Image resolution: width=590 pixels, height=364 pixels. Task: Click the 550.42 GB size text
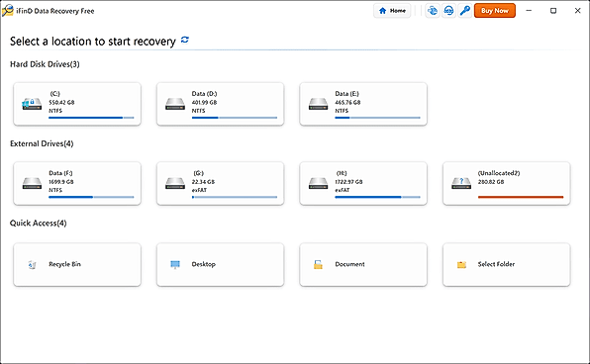pyautogui.click(x=61, y=102)
